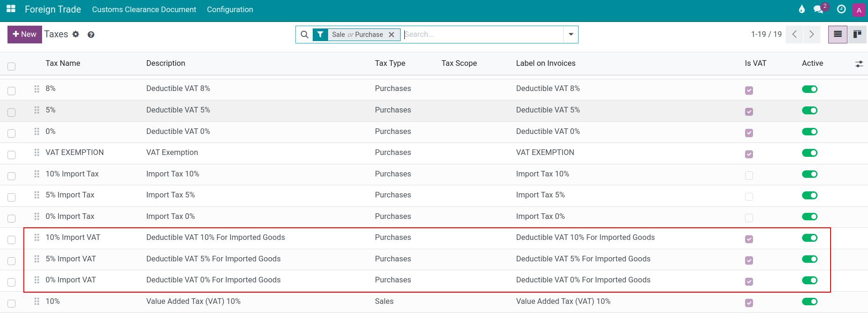Select all rows with header checkbox
The image size is (868, 316).
click(x=12, y=66)
